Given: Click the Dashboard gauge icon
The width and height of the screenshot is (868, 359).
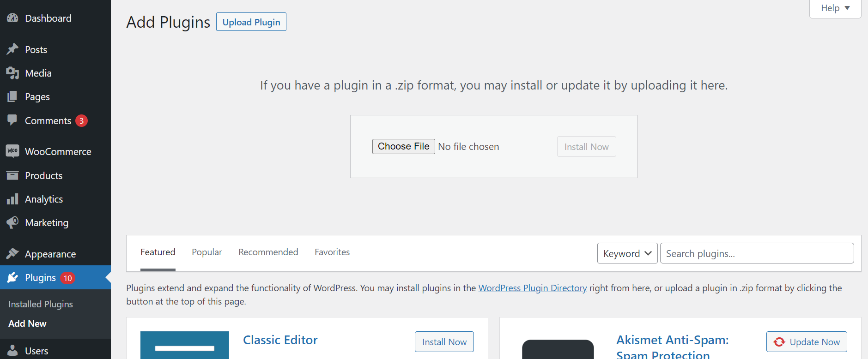Looking at the screenshot, I should click(x=12, y=18).
